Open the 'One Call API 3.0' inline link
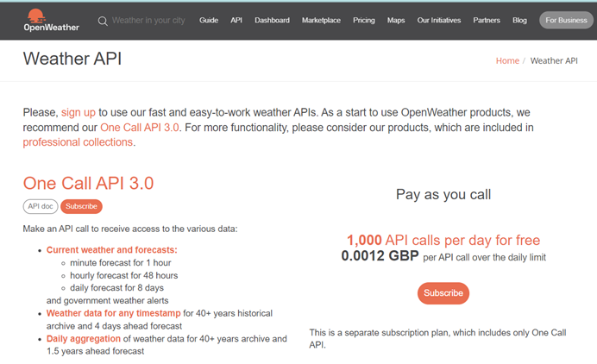 140,128
